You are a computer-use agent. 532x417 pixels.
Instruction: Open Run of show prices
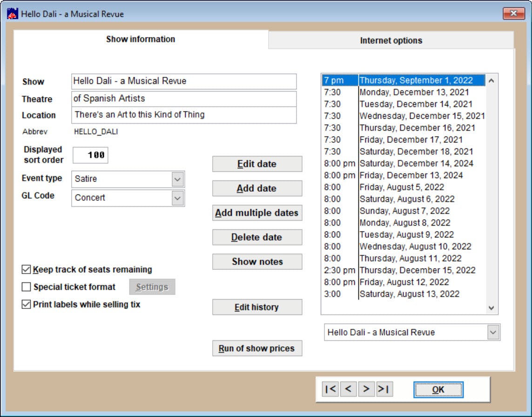(x=257, y=348)
